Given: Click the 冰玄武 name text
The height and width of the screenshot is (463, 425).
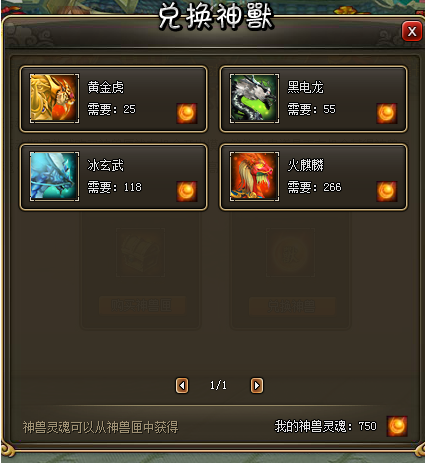Looking at the screenshot, I should (106, 165).
